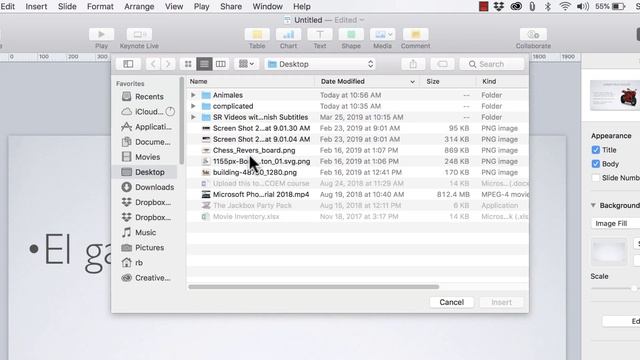Open Applications in the sidebar

point(146,127)
